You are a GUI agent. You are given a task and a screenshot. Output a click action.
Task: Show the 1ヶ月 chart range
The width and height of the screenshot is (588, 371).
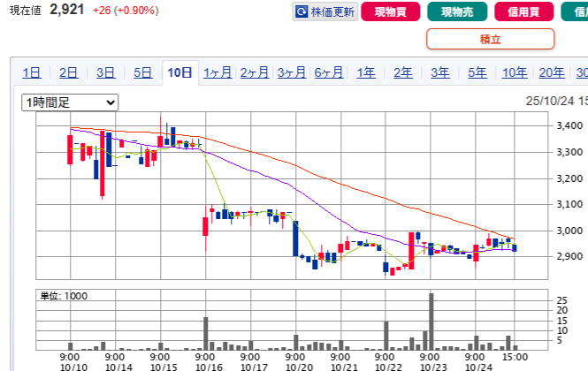tap(218, 73)
